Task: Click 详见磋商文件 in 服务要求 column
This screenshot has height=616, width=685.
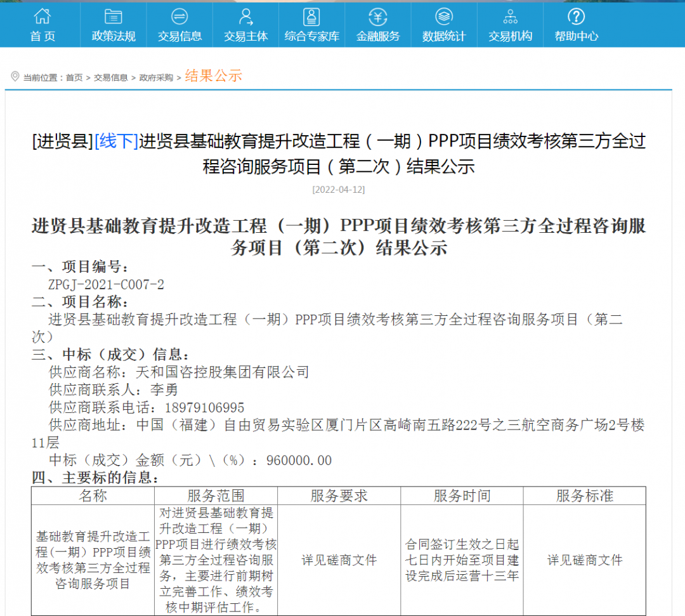Action: (339, 560)
